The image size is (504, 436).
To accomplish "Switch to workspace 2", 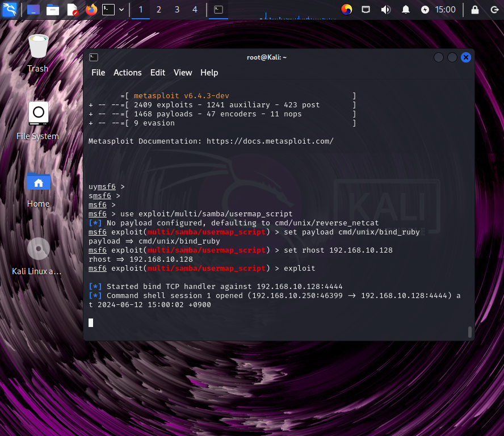I will click(159, 10).
